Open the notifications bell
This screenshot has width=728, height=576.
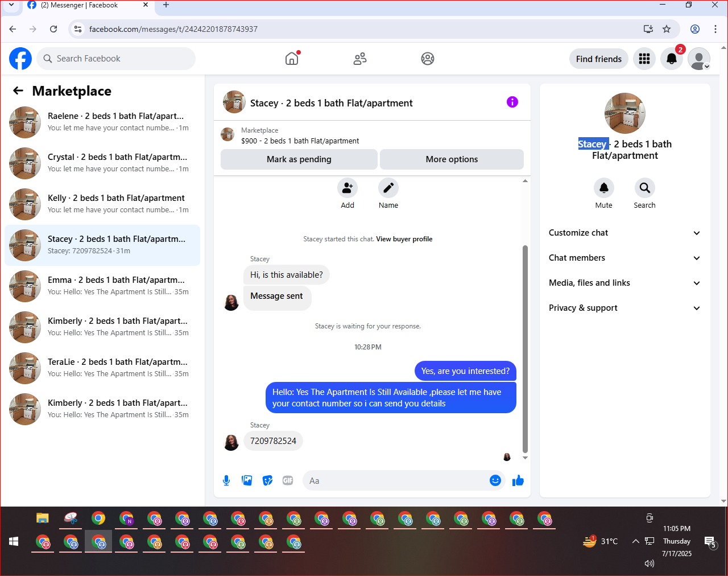tap(672, 59)
